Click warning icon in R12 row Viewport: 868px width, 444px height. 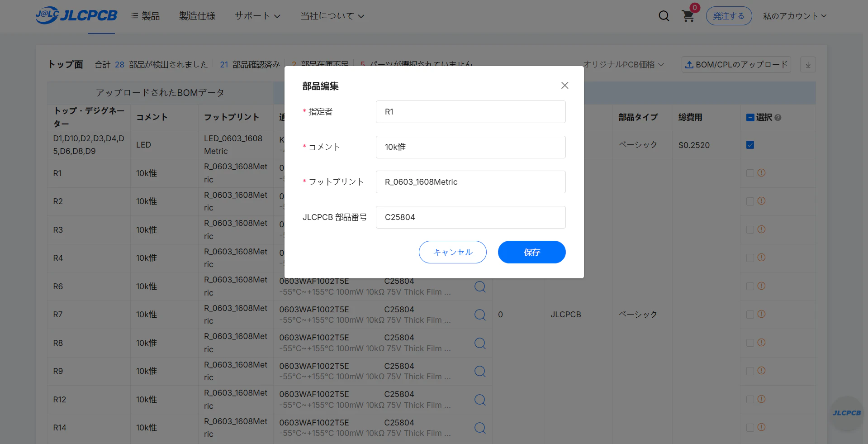pos(761,399)
